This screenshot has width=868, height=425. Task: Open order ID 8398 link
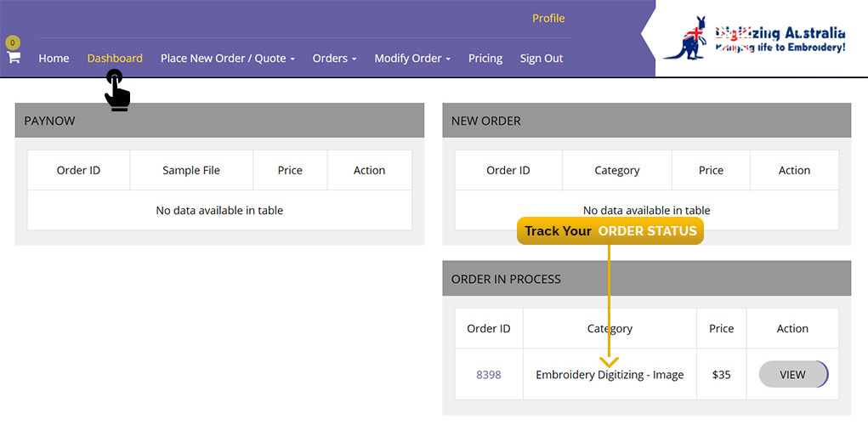click(x=489, y=375)
